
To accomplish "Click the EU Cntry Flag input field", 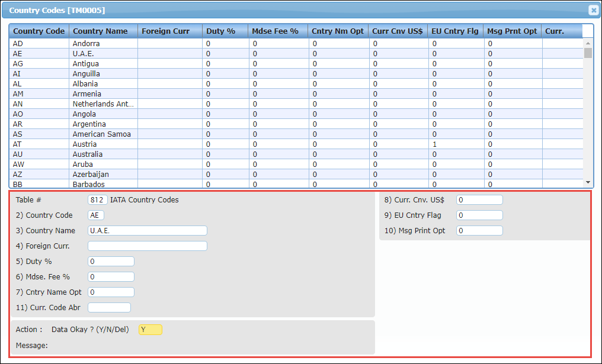I will click(x=479, y=215).
